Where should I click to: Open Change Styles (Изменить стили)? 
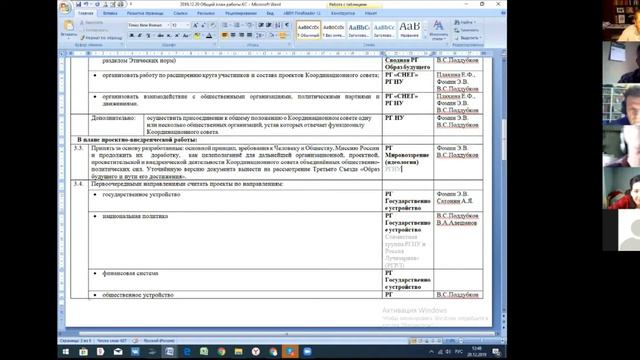[x=438, y=30]
